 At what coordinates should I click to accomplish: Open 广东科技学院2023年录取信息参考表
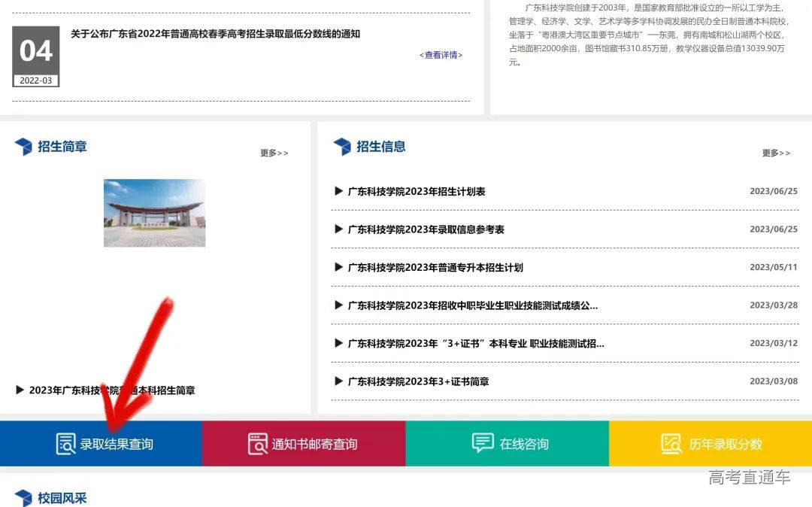(x=418, y=229)
